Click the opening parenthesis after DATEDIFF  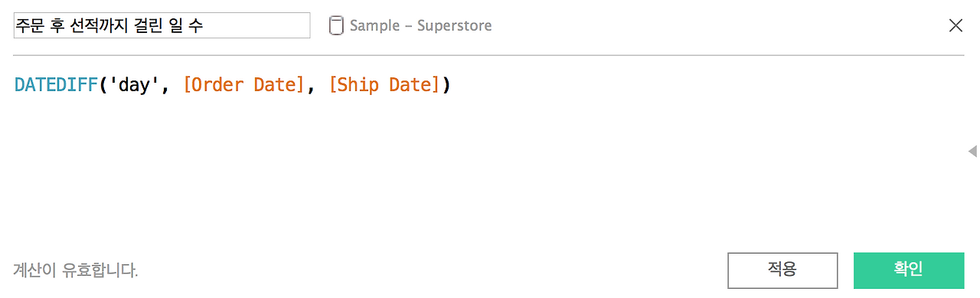tap(105, 85)
